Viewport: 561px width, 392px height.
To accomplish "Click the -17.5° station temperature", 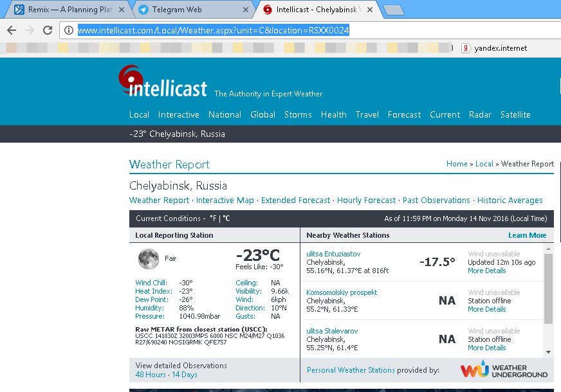I will point(437,262).
